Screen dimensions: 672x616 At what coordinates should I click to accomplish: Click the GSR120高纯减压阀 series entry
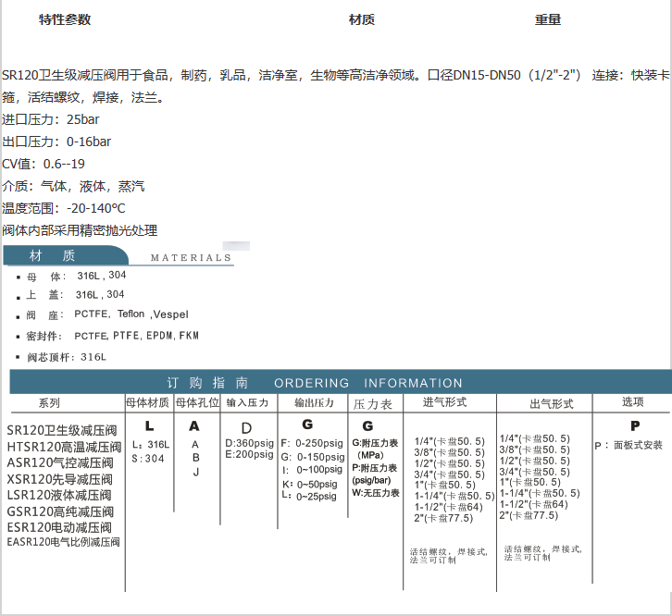(60, 511)
